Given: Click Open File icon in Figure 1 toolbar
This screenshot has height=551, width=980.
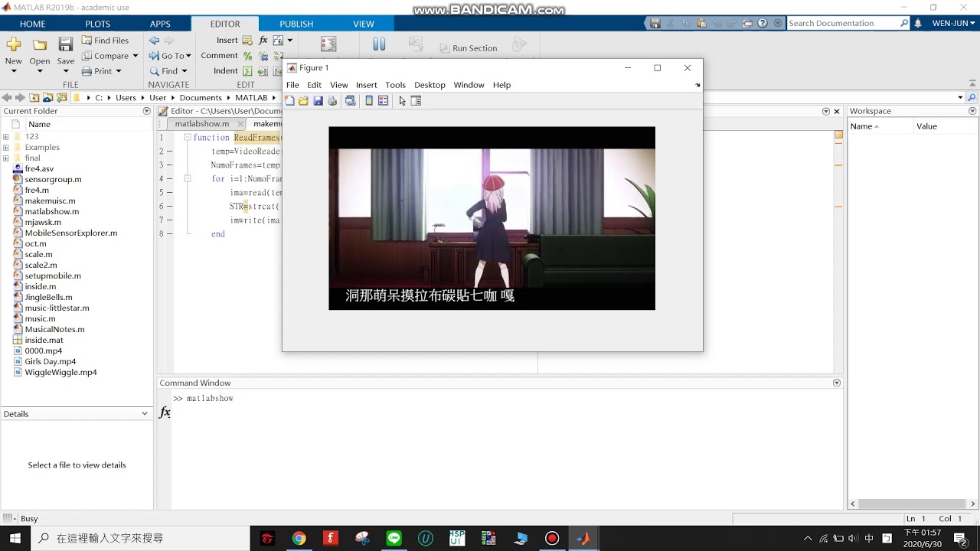Looking at the screenshot, I should click(x=303, y=101).
